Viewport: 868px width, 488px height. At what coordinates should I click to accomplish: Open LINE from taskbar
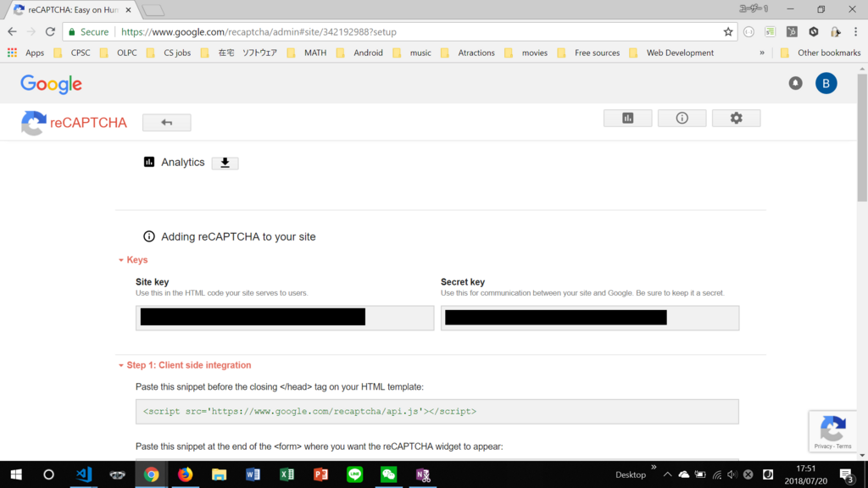355,474
